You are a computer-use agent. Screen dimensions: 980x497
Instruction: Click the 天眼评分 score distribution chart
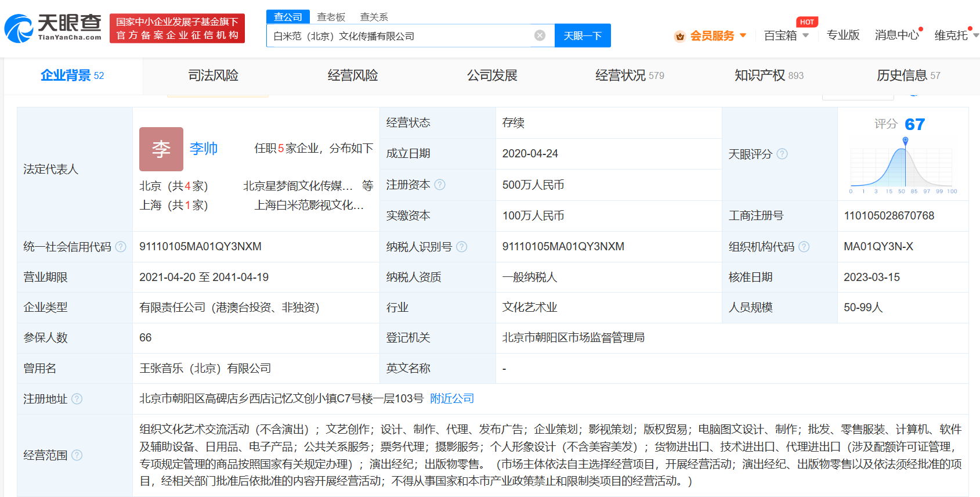[x=903, y=167]
